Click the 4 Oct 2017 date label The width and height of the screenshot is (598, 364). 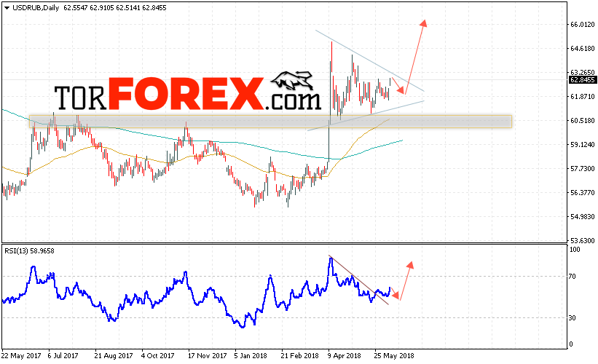coord(157,355)
